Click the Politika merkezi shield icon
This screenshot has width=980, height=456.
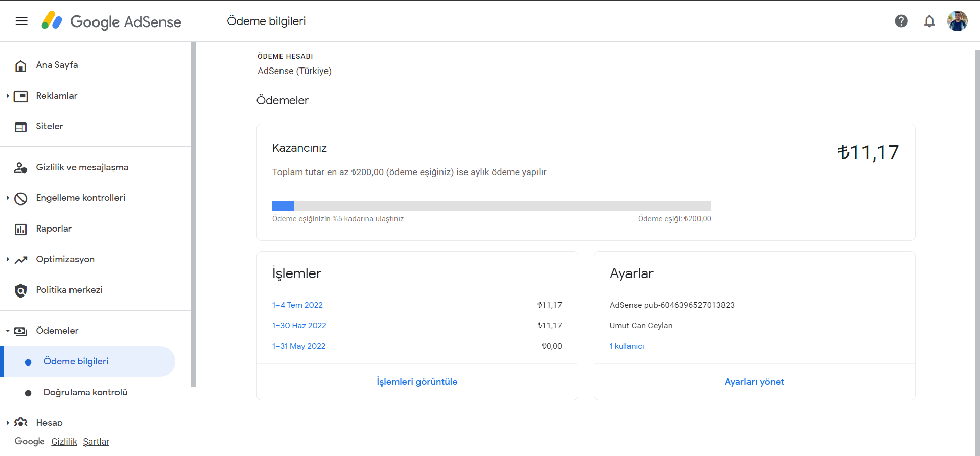click(21, 290)
